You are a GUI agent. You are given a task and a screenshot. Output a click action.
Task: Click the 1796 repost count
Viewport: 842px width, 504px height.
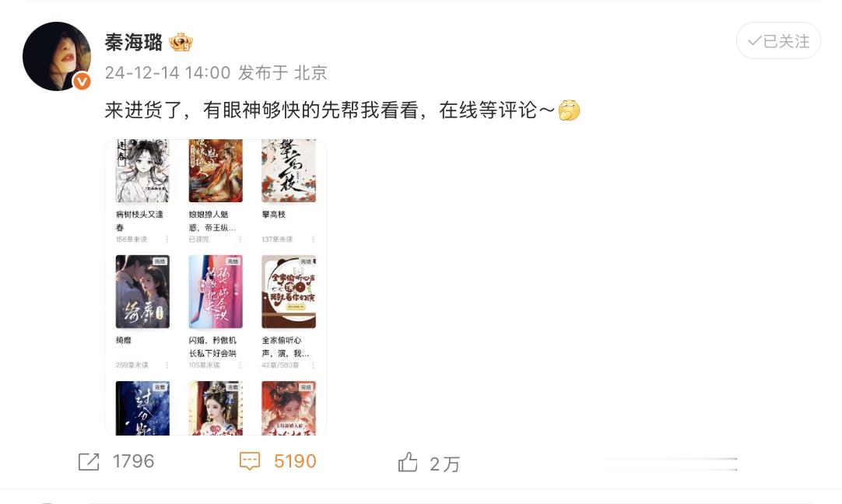[133, 461]
